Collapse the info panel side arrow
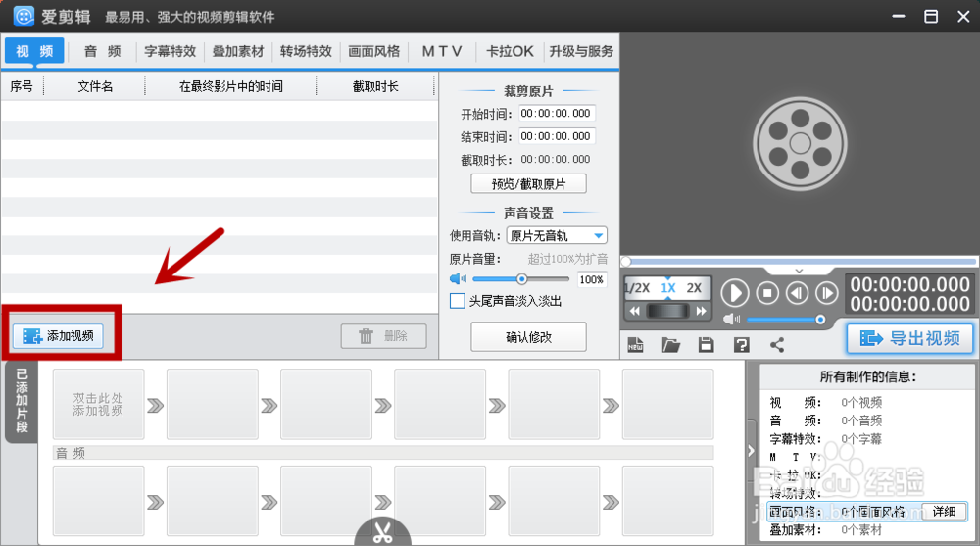This screenshot has height=546, width=980. tap(751, 450)
